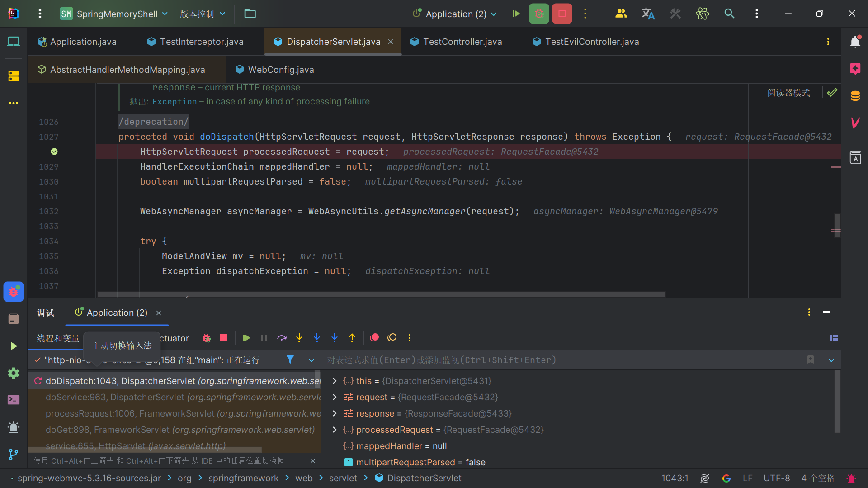Expand watch expression history dropdown
The image size is (868, 488).
coord(831,360)
